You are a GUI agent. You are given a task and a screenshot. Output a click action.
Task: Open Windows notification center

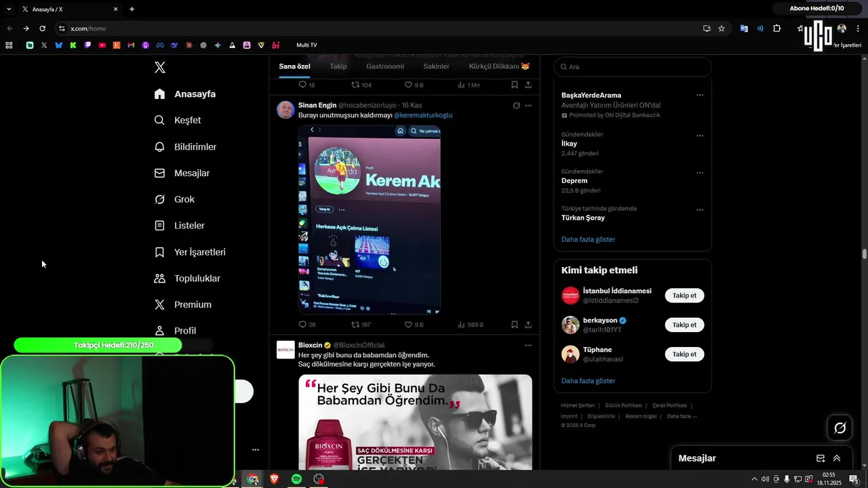854,479
